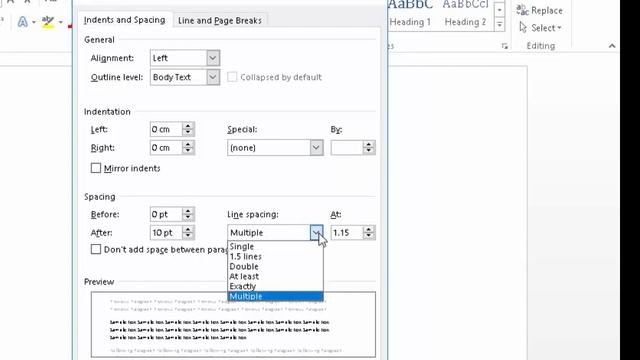Screen dimensions: 640x360
Task: Click the Right indentation field
Action: point(166,148)
